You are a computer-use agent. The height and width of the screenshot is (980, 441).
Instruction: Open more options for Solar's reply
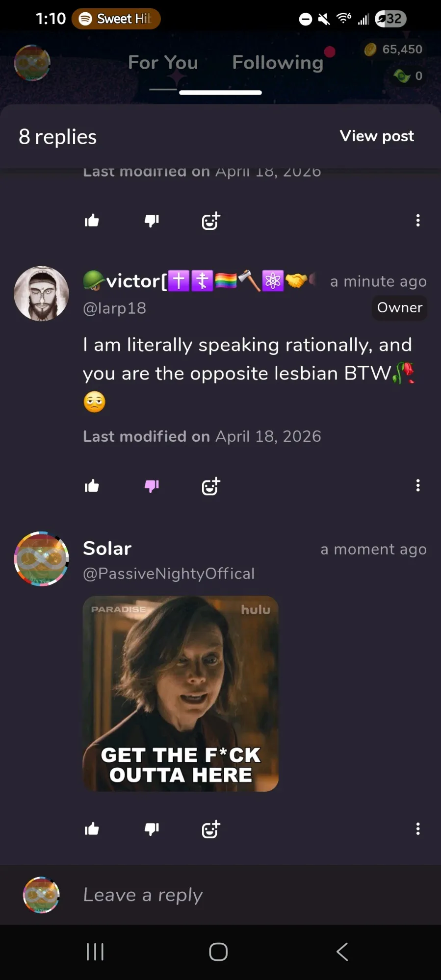[x=418, y=829]
